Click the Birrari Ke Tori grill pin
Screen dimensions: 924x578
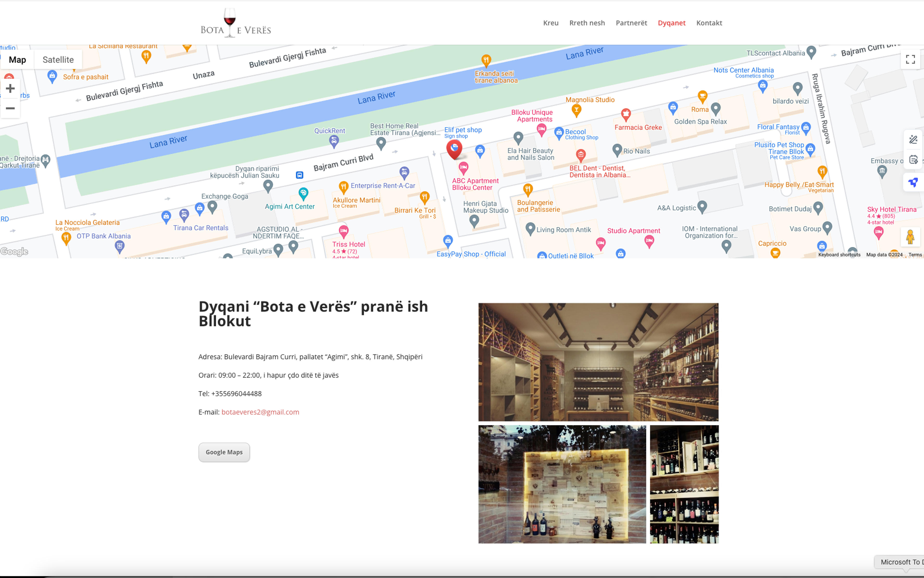(x=424, y=198)
